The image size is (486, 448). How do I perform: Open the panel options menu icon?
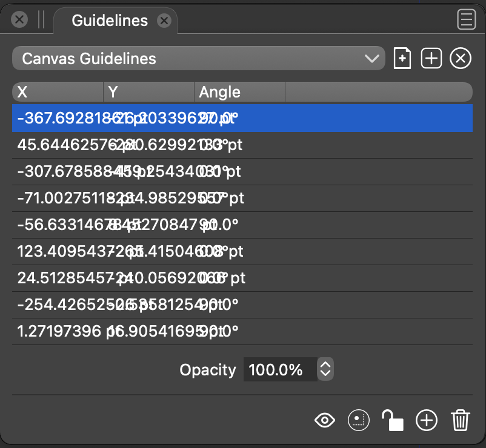tap(466, 20)
